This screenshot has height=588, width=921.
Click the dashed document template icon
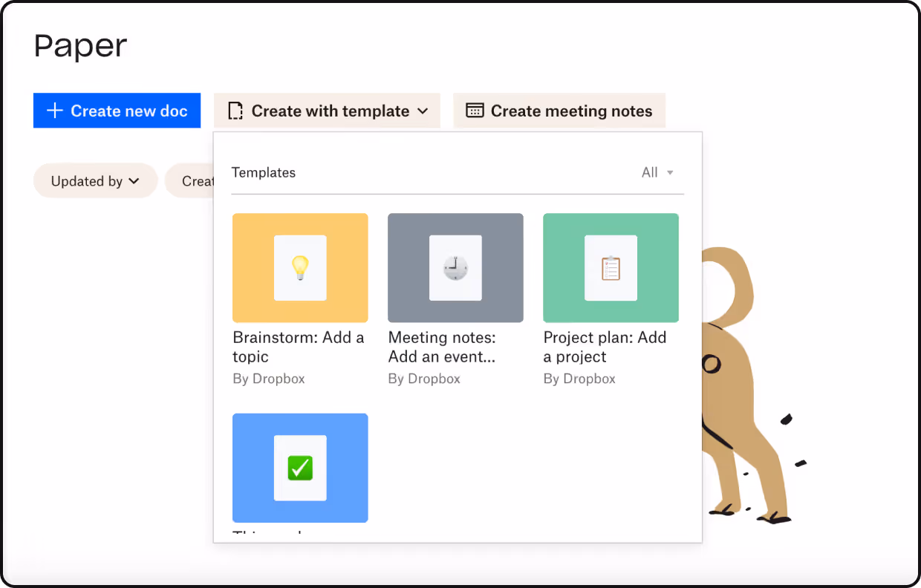[x=235, y=111]
